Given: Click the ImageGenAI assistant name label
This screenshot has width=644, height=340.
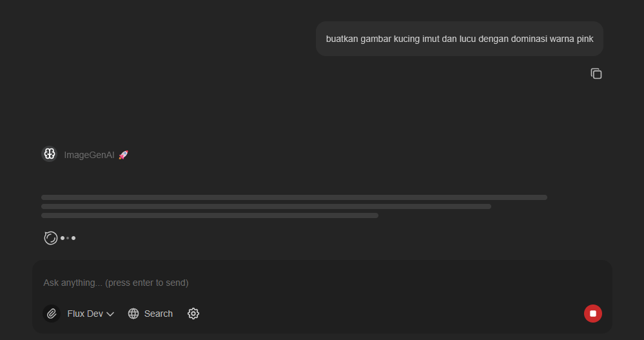Looking at the screenshot, I should click(x=89, y=155).
